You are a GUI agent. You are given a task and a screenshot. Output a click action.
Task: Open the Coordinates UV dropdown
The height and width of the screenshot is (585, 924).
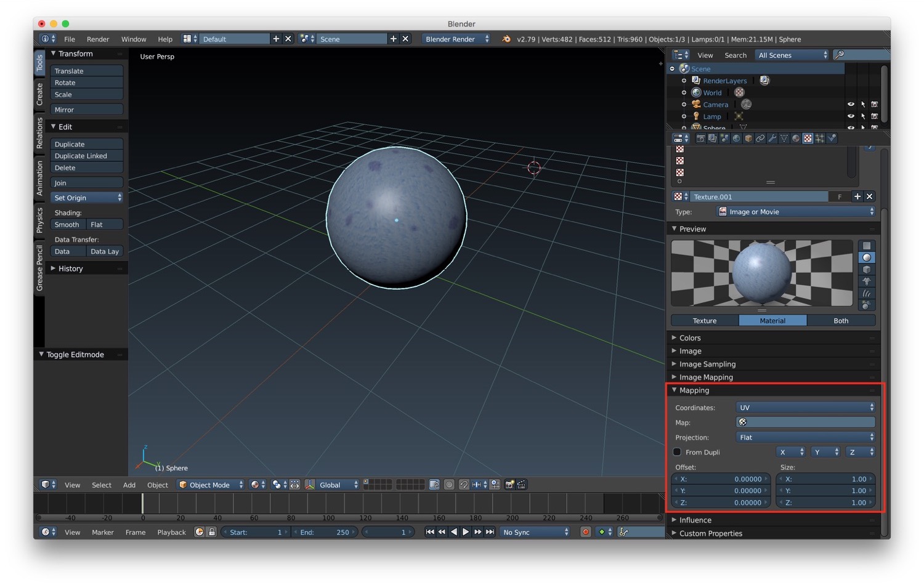click(x=806, y=408)
